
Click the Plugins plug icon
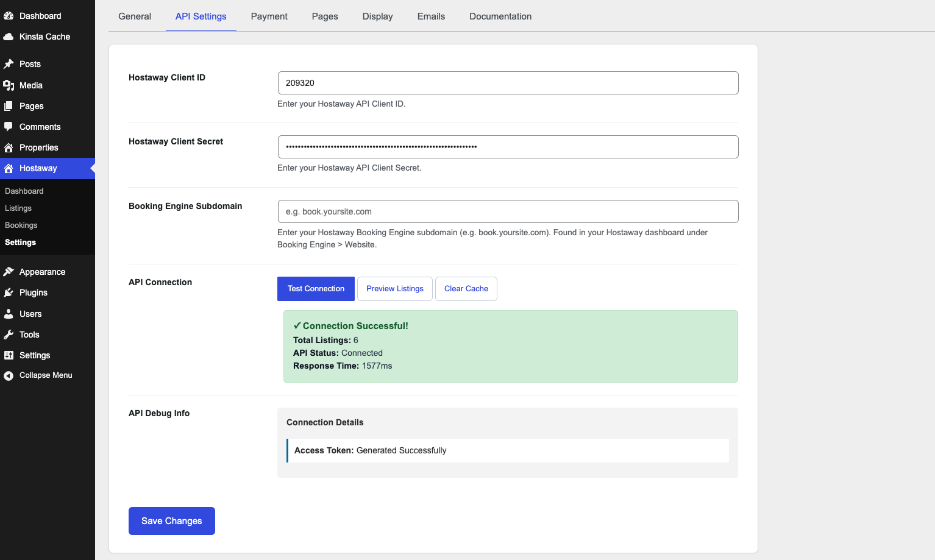[x=9, y=292]
